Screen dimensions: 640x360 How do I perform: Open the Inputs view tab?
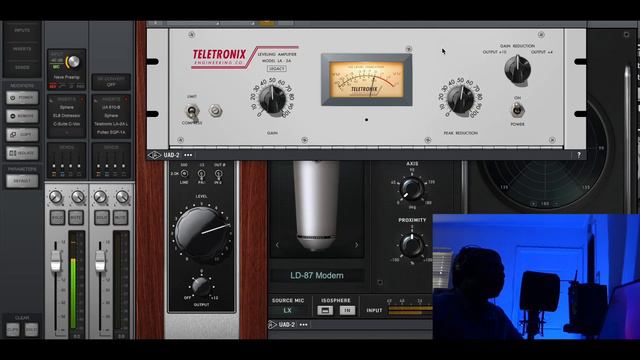click(22, 31)
